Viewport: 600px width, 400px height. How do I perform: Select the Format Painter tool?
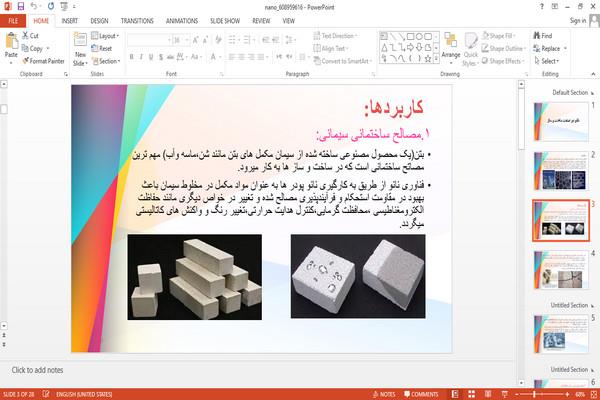point(43,61)
